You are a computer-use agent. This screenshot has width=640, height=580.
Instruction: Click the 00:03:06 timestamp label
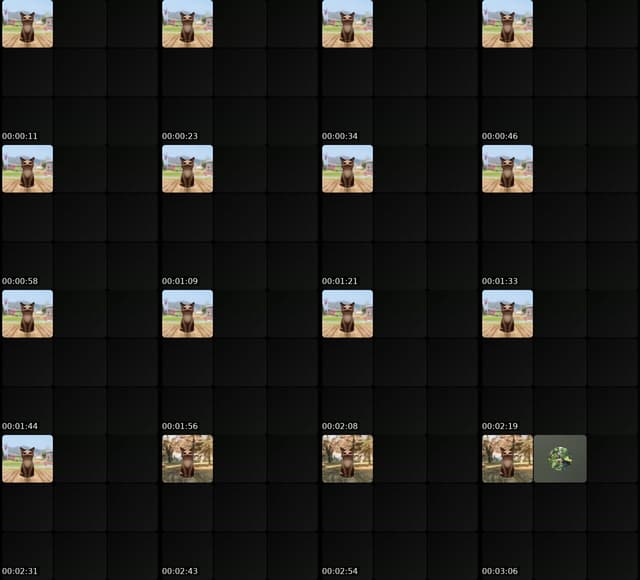pyautogui.click(x=500, y=571)
